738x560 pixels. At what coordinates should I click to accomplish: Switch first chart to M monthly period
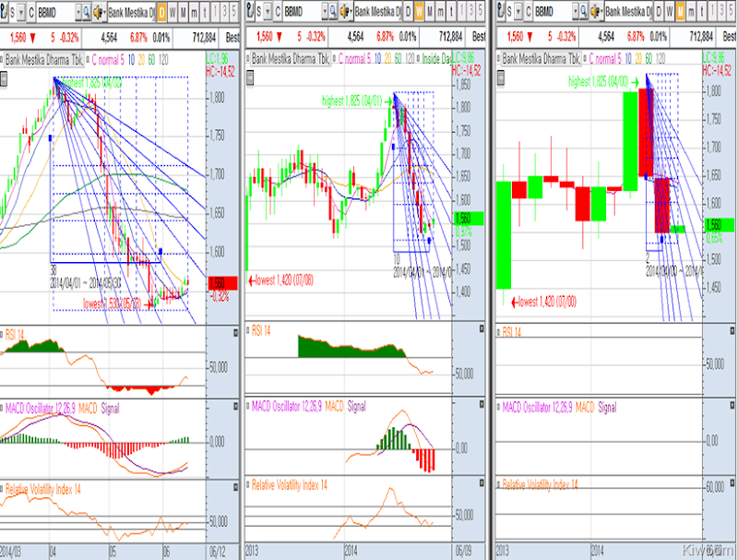(x=183, y=12)
